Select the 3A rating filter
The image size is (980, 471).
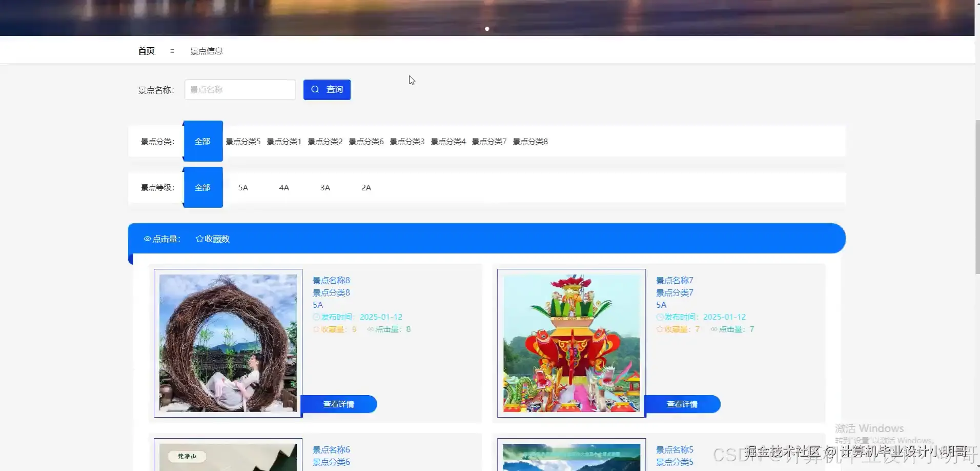point(325,187)
